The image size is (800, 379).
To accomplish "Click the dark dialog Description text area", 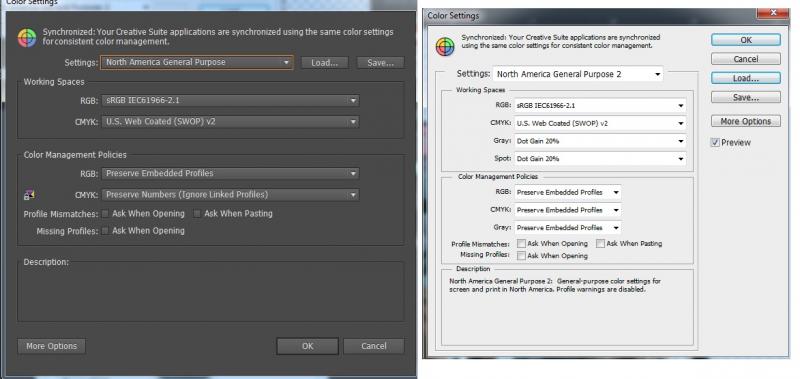I will pyautogui.click(x=211, y=292).
